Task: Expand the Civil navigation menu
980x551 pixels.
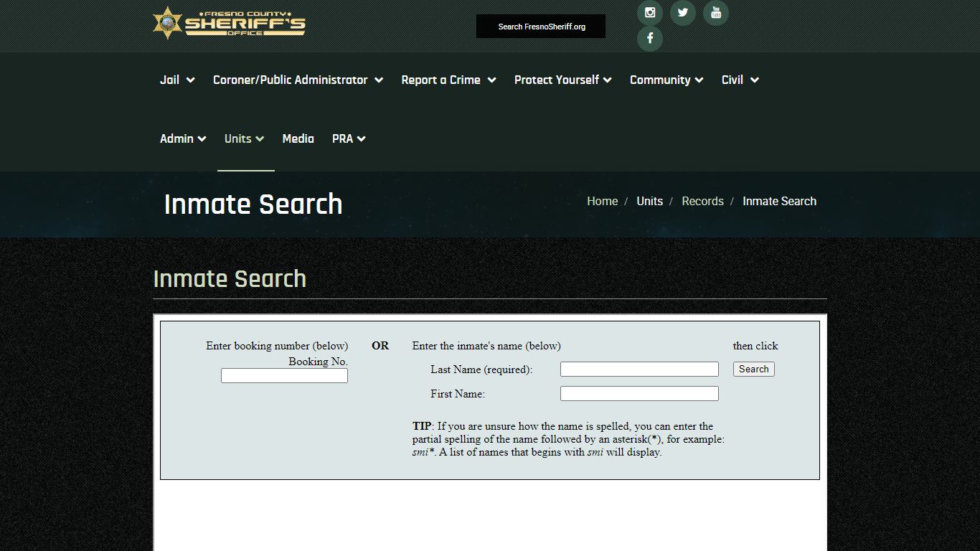Action: (x=740, y=80)
